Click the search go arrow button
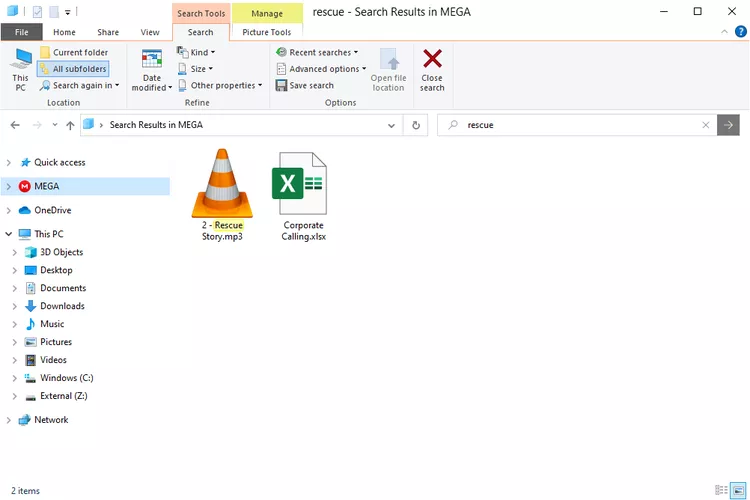 728,125
